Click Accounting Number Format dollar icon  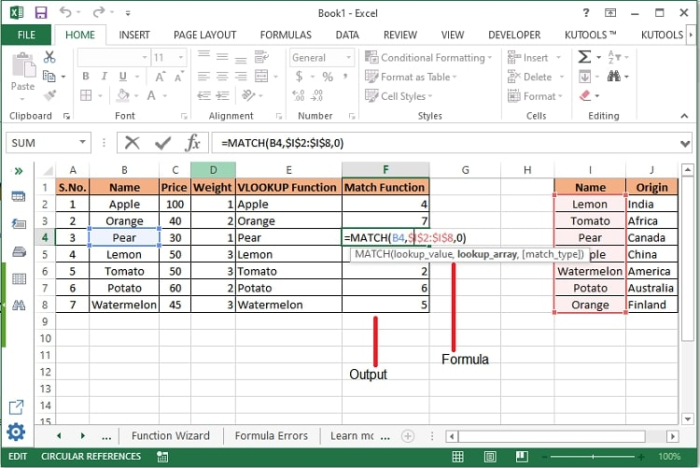[299, 76]
